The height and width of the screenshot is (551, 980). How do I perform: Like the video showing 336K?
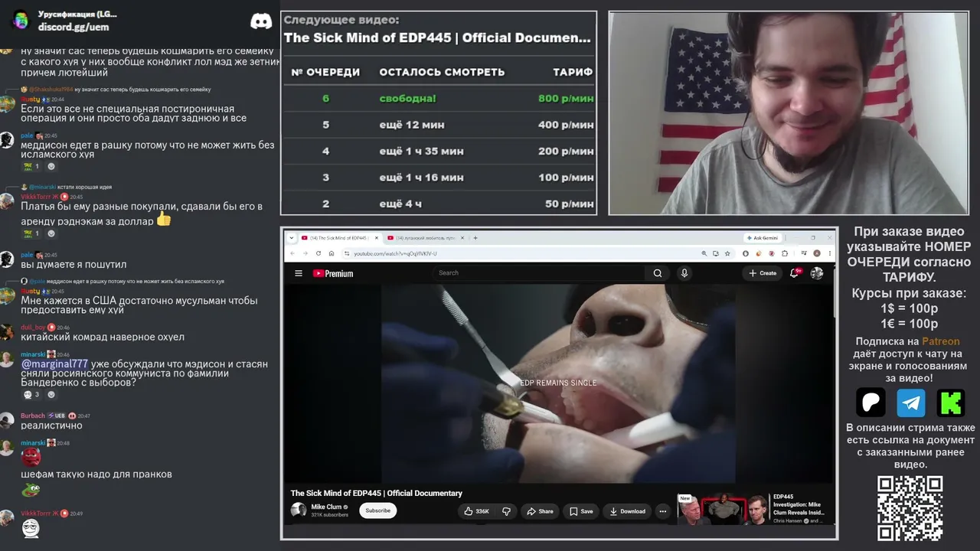477,511
